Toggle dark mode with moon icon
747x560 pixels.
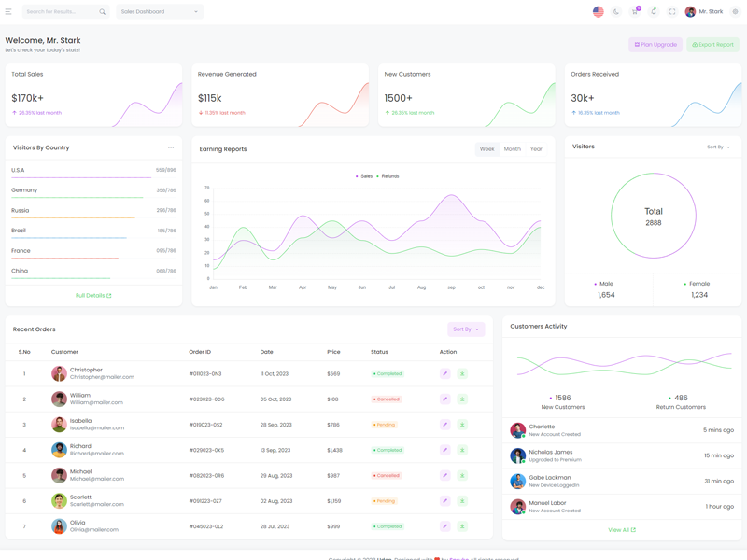click(616, 12)
